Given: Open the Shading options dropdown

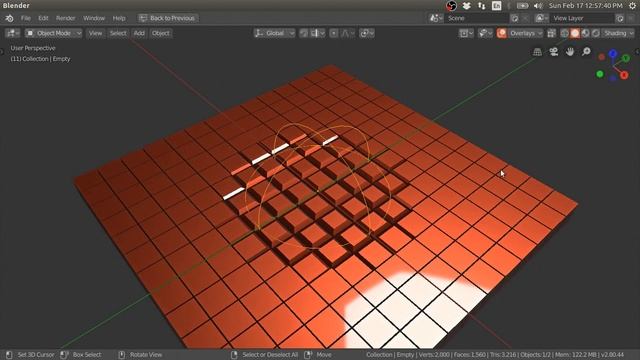Looking at the screenshot, I should 618,33.
